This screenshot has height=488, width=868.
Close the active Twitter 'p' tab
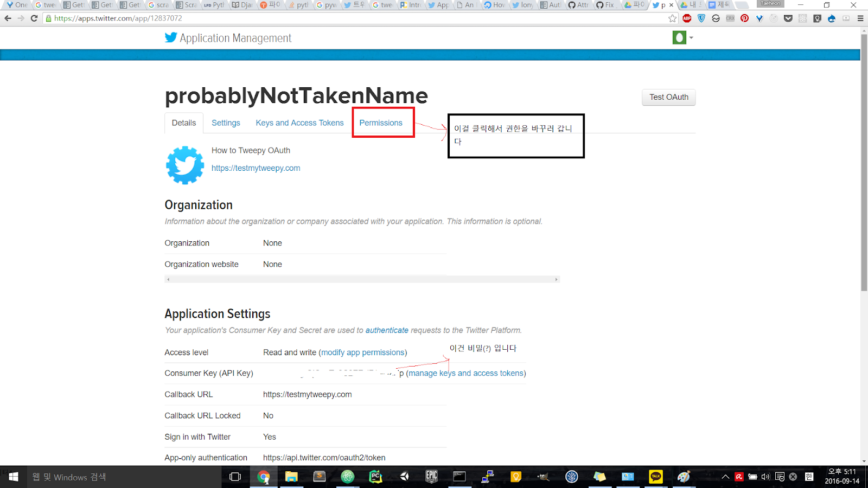[x=671, y=5]
